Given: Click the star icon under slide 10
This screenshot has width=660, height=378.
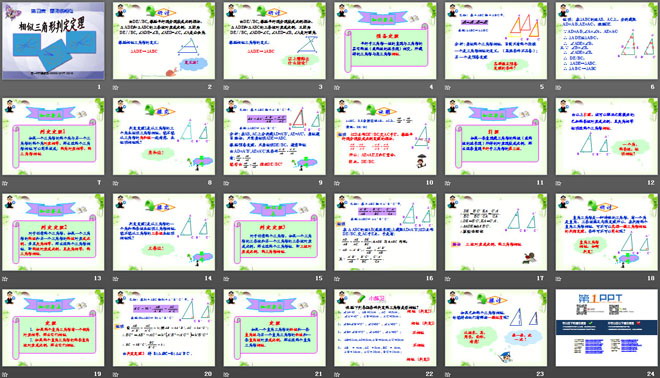Looking at the screenshot, I should click(337, 183).
